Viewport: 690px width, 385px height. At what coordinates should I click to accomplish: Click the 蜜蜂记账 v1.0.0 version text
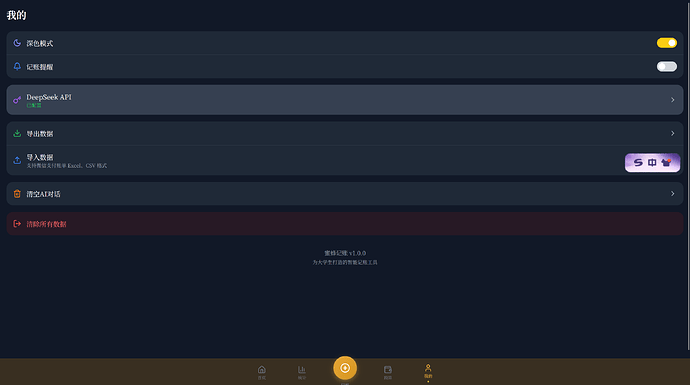coord(345,253)
